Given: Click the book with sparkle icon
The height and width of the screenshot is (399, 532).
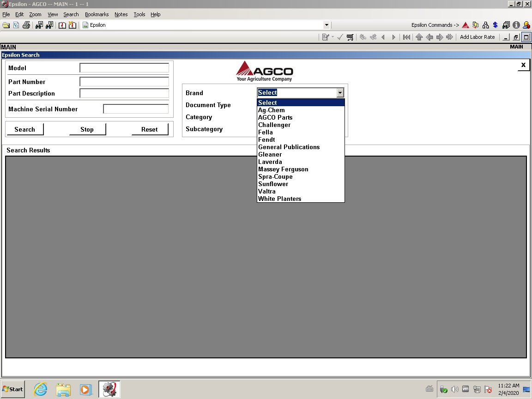Looking at the screenshot, I should [x=72, y=25].
